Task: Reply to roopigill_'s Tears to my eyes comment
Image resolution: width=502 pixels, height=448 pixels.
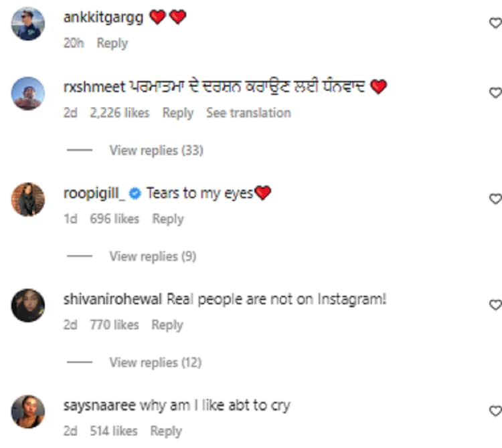Action: (x=167, y=219)
